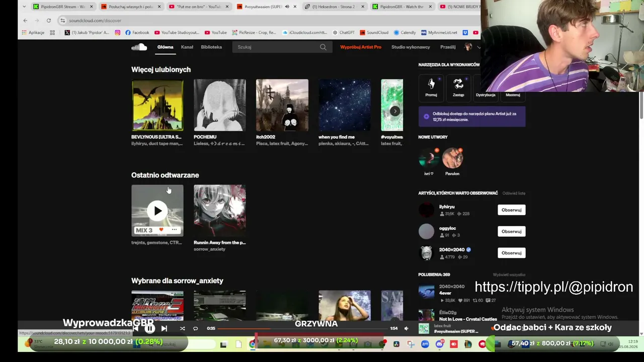Open the ivri new tracks avatar
This screenshot has width=644, height=362.
click(429, 158)
